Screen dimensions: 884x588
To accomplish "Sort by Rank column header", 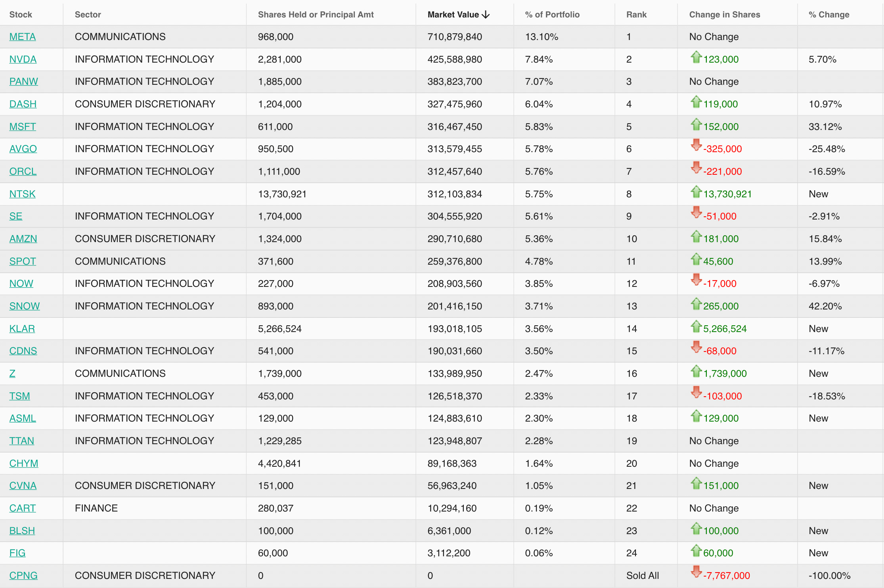I will (x=636, y=15).
